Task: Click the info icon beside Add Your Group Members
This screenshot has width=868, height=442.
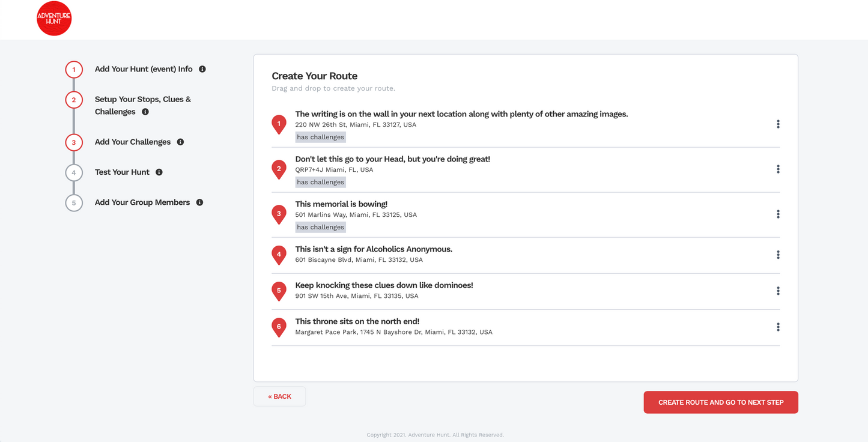Action: coord(199,202)
